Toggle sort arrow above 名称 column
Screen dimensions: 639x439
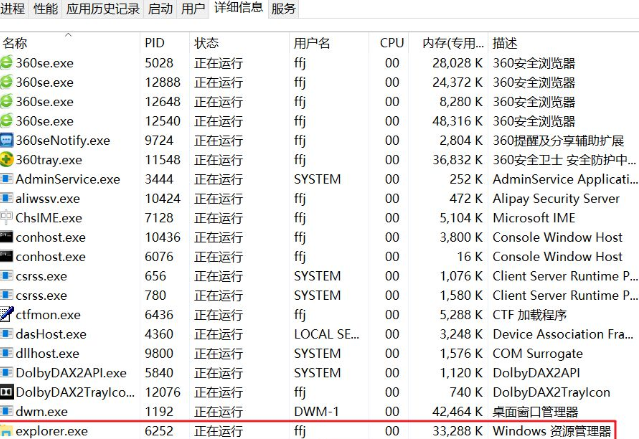pyautogui.click(x=69, y=34)
